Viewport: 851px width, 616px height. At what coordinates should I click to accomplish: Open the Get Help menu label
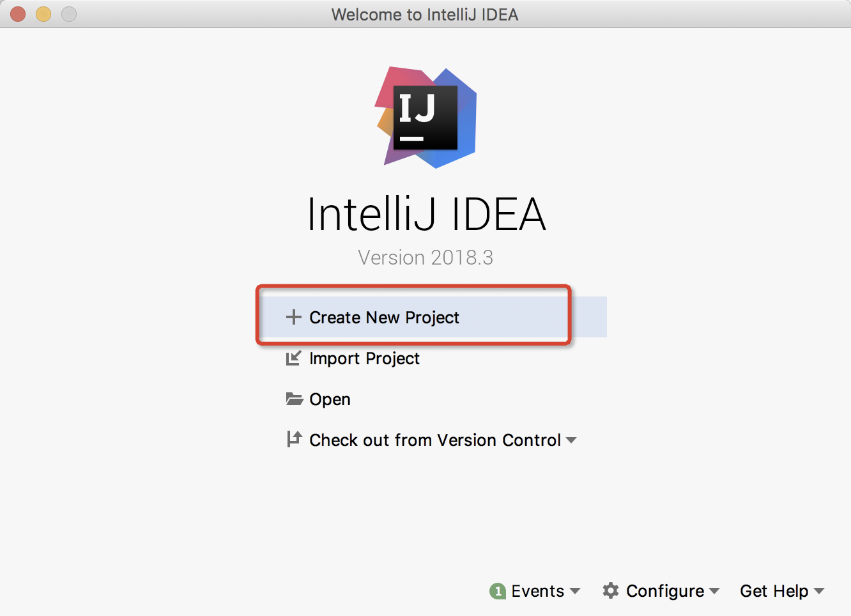(x=774, y=591)
